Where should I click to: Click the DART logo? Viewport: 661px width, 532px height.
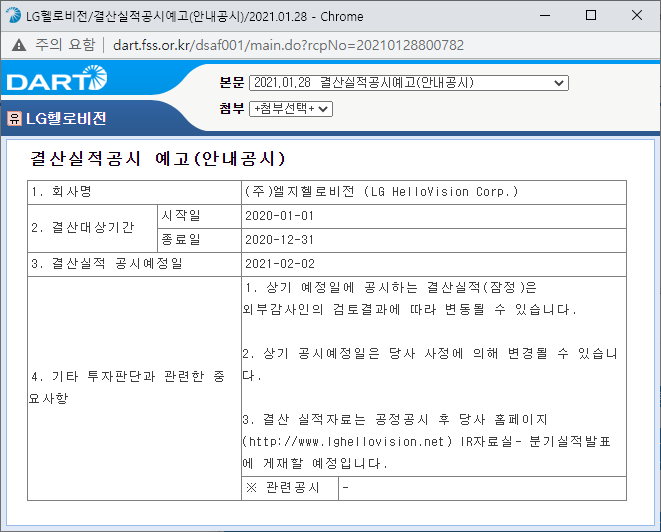(x=57, y=78)
